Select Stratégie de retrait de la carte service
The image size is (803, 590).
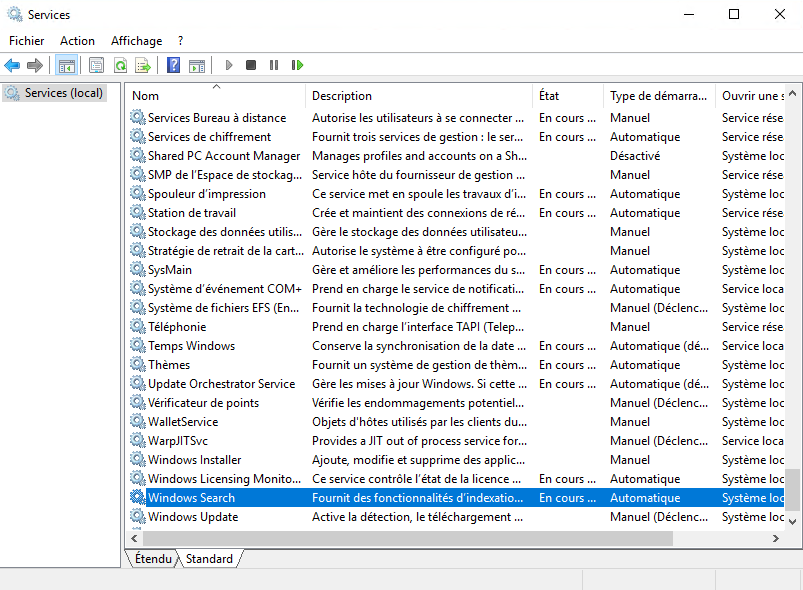click(x=456, y=250)
